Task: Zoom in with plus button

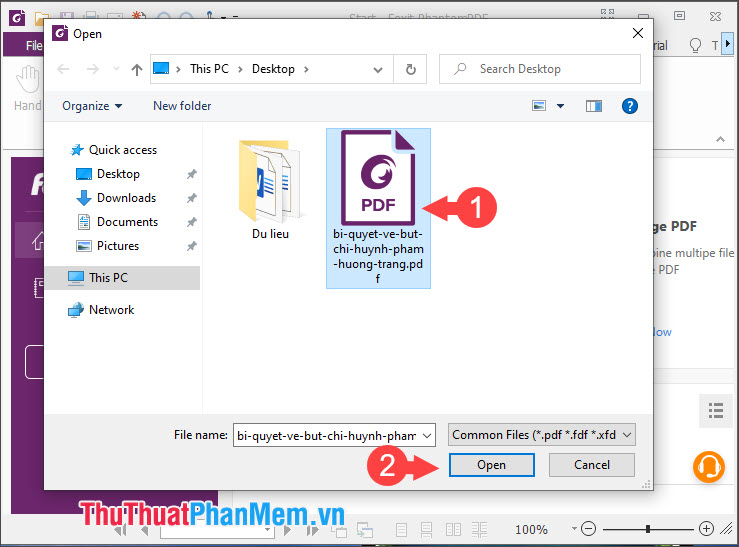Action: pyautogui.click(x=706, y=529)
